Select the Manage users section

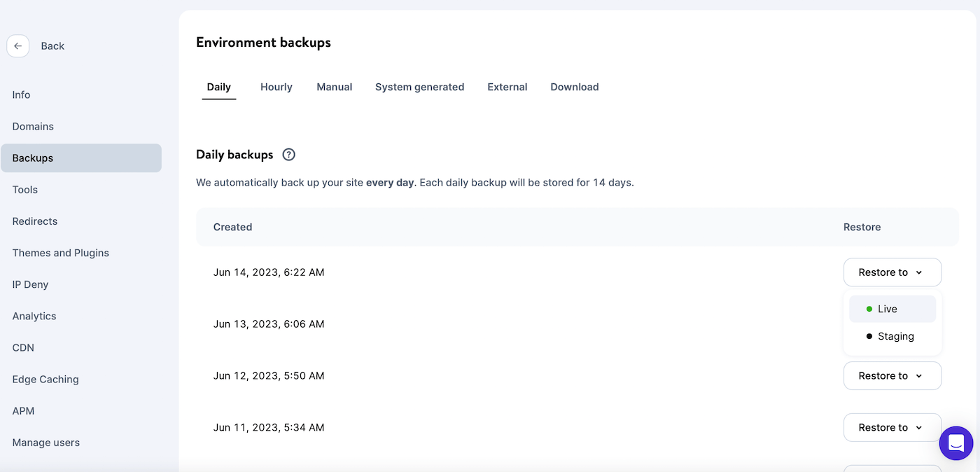pos(45,442)
